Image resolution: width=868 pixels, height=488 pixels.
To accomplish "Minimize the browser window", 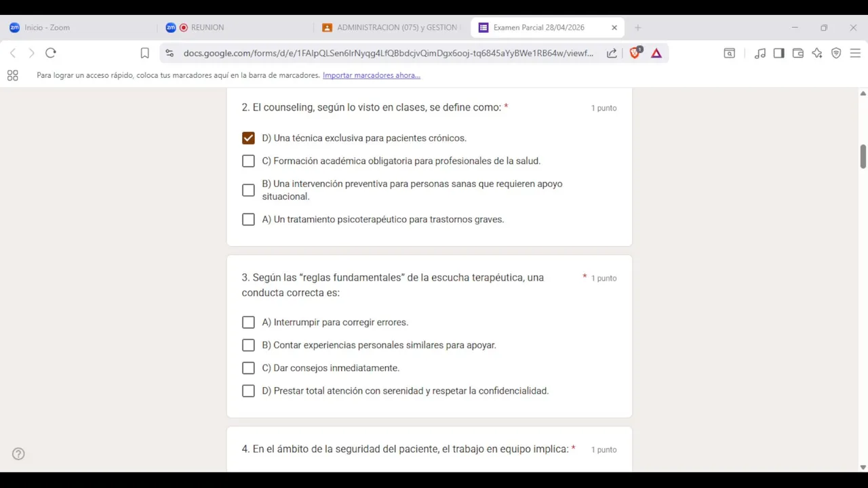I will [x=795, y=28].
